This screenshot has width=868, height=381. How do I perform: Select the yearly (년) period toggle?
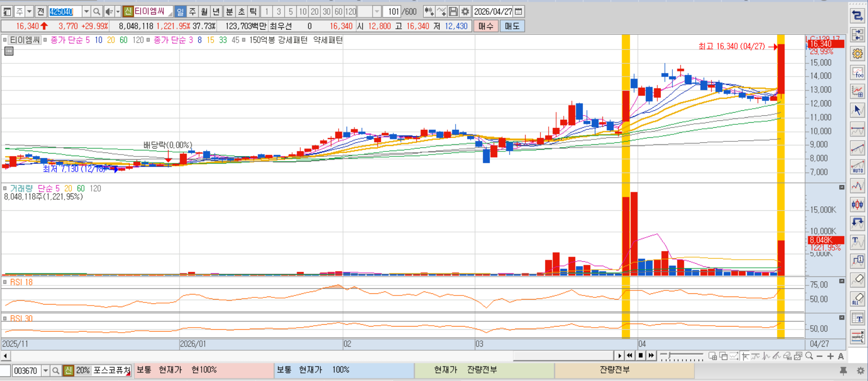coord(216,11)
